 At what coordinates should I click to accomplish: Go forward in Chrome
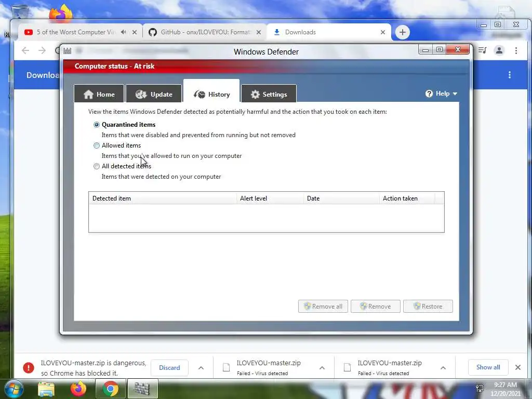coord(42,50)
